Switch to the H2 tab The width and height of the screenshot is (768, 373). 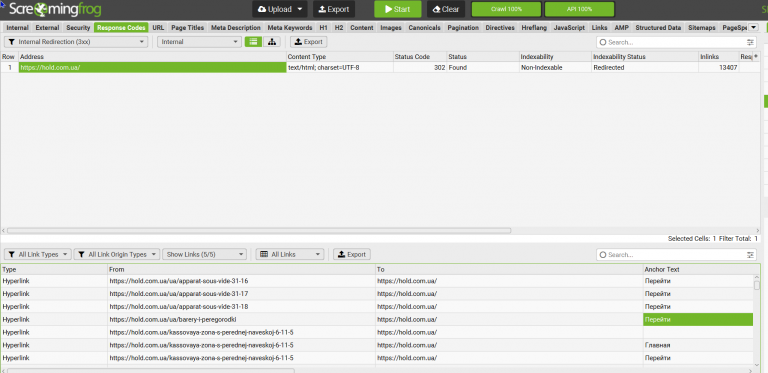tap(339, 28)
